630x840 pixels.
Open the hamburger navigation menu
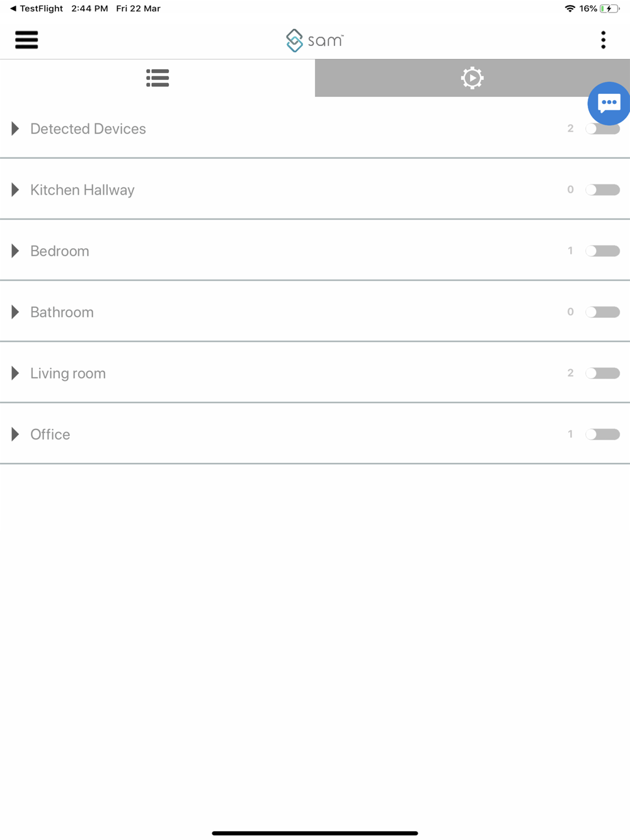(x=26, y=40)
